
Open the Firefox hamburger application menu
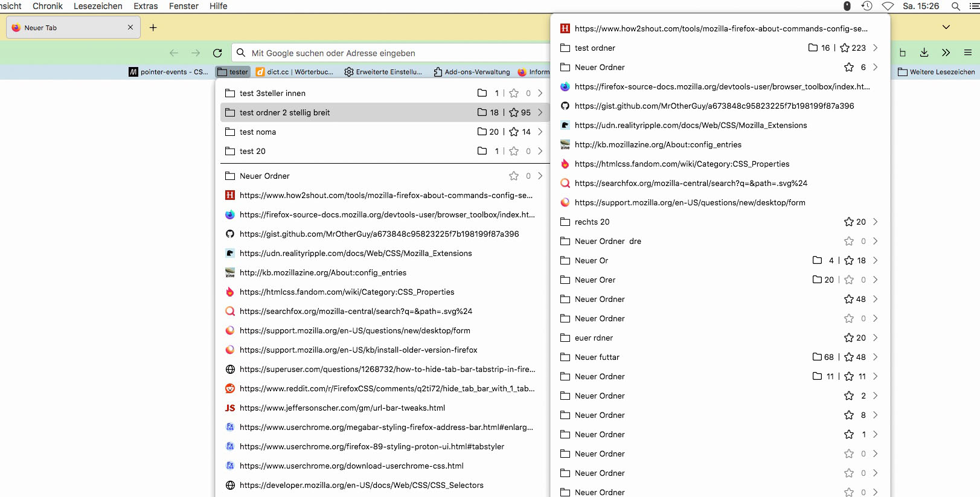point(967,53)
